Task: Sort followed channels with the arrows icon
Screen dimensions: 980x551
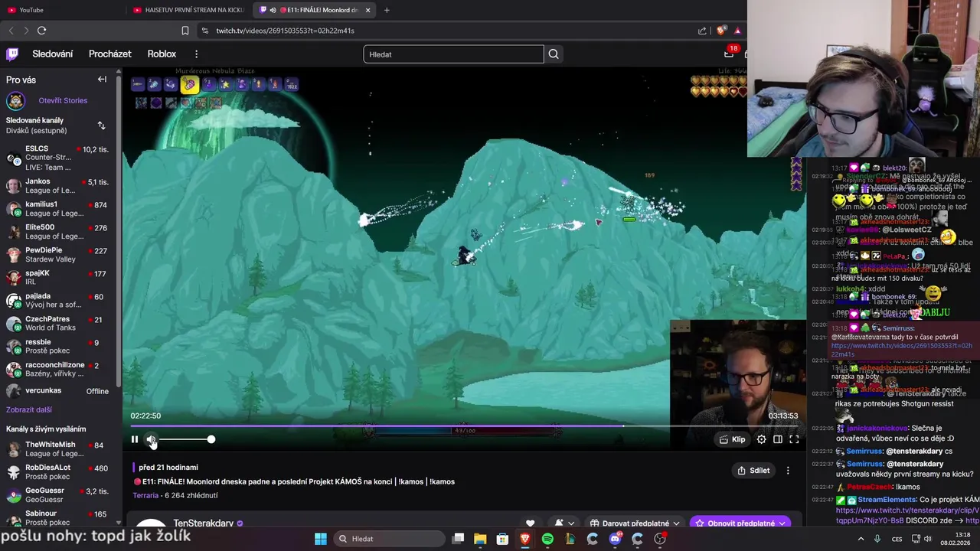Action: pyautogui.click(x=101, y=126)
